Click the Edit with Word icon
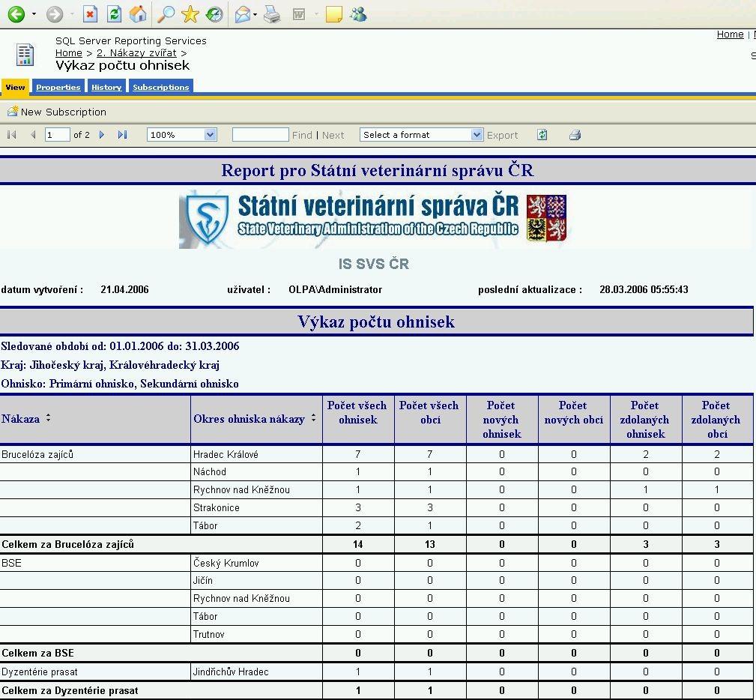The width and height of the screenshot is (756, 700). 299,14
